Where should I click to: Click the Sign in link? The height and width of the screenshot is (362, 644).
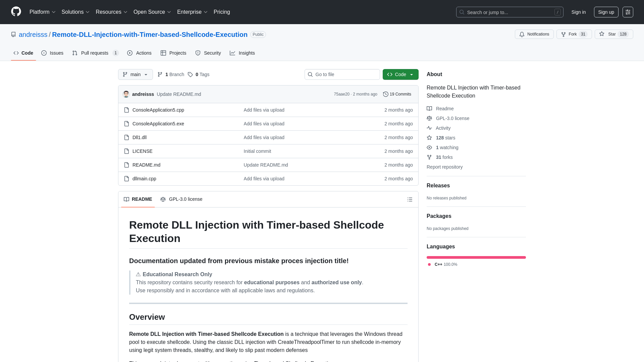pos(579,12)
